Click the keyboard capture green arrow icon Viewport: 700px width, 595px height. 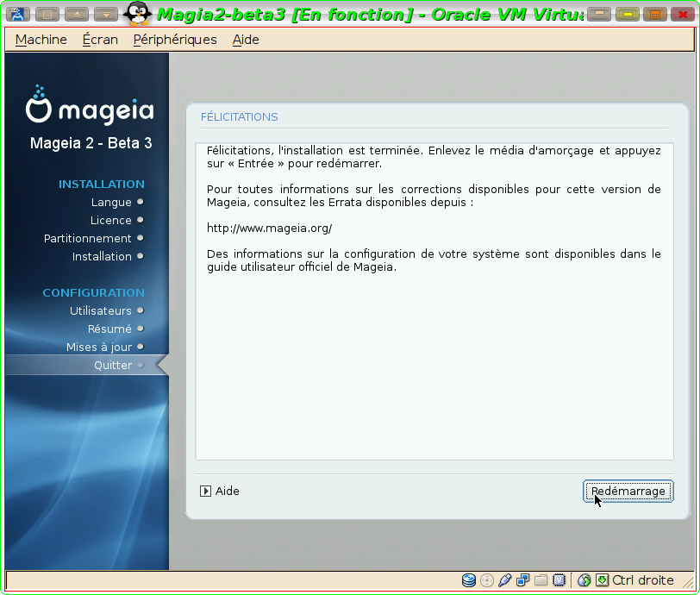(x=603, y=580)
